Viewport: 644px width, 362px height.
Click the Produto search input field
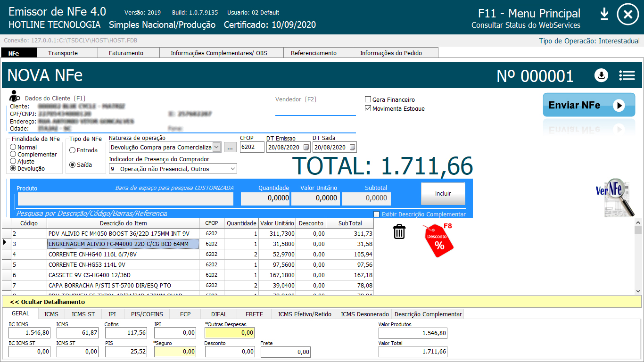[x=125, y=198]
